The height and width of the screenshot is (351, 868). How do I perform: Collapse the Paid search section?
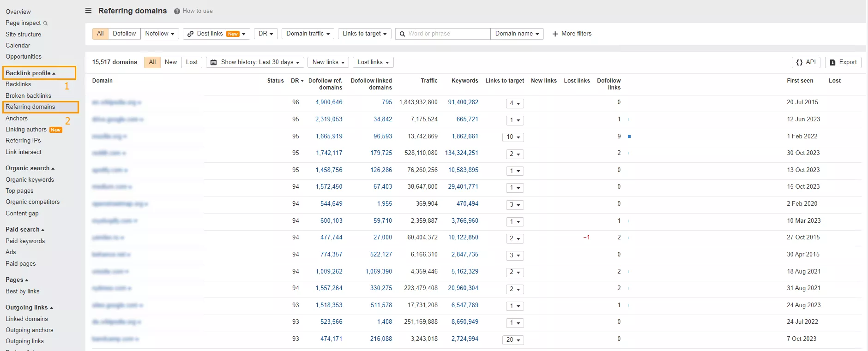pos(25,230)
